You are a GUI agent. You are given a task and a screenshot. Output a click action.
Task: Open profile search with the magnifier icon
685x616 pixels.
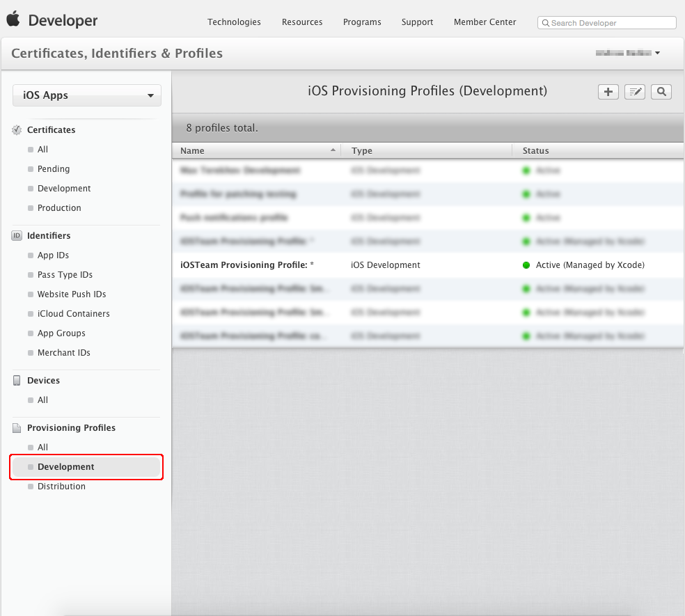661,91
